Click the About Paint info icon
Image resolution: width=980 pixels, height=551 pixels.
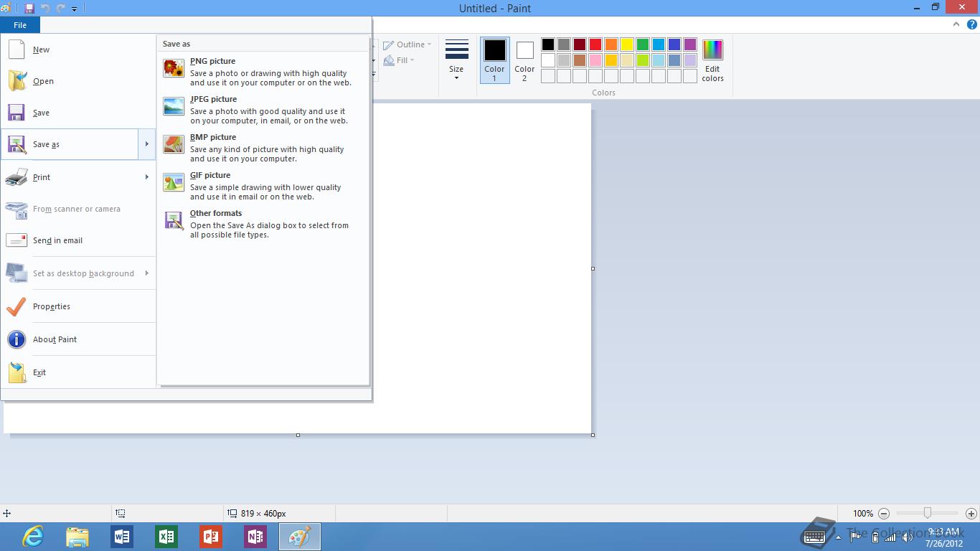tap(17, 339)
